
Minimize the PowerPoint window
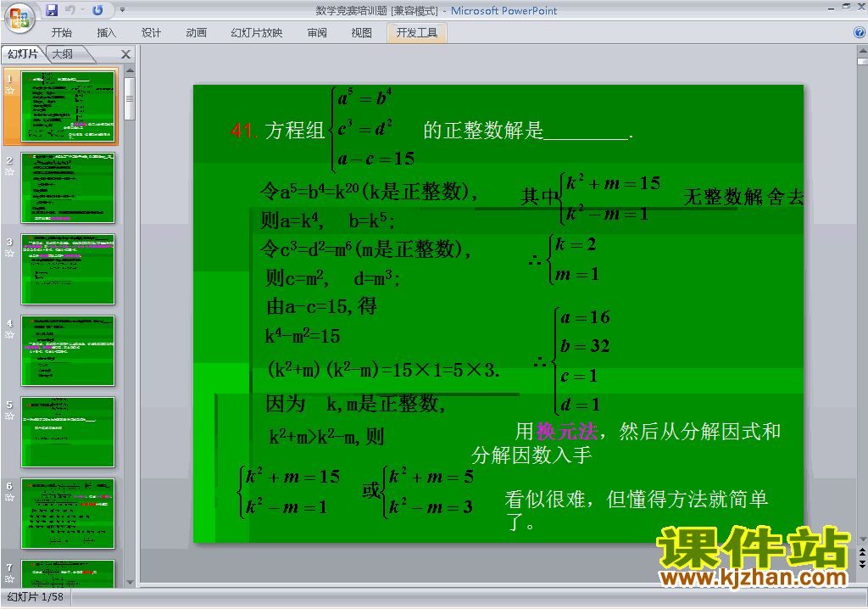831,8
